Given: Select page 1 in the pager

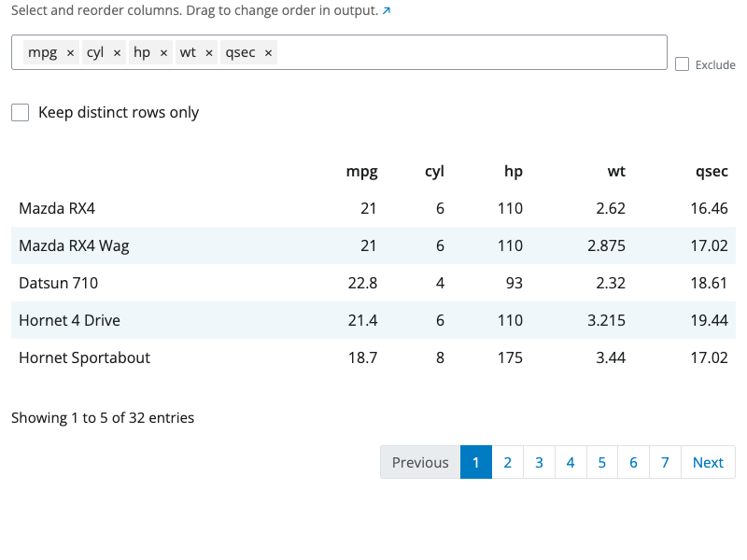Looking at the screenshot, I should 476,462.
